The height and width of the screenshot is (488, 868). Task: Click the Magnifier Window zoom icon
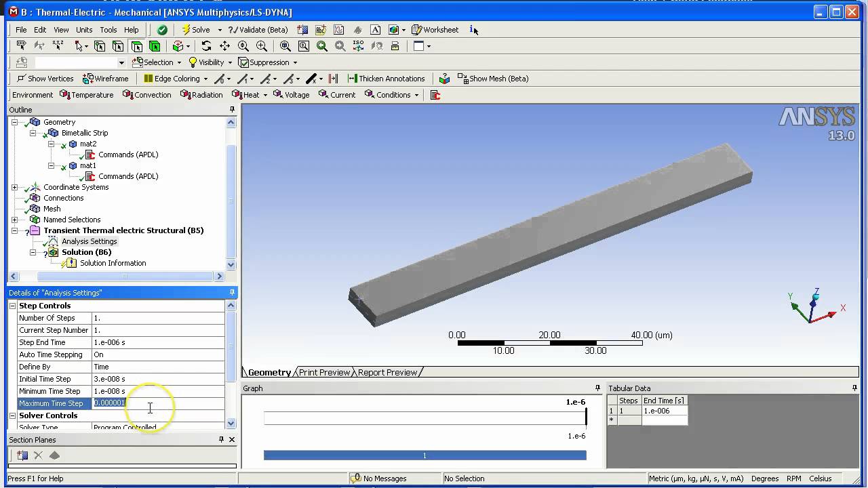(x=304, y=46)
